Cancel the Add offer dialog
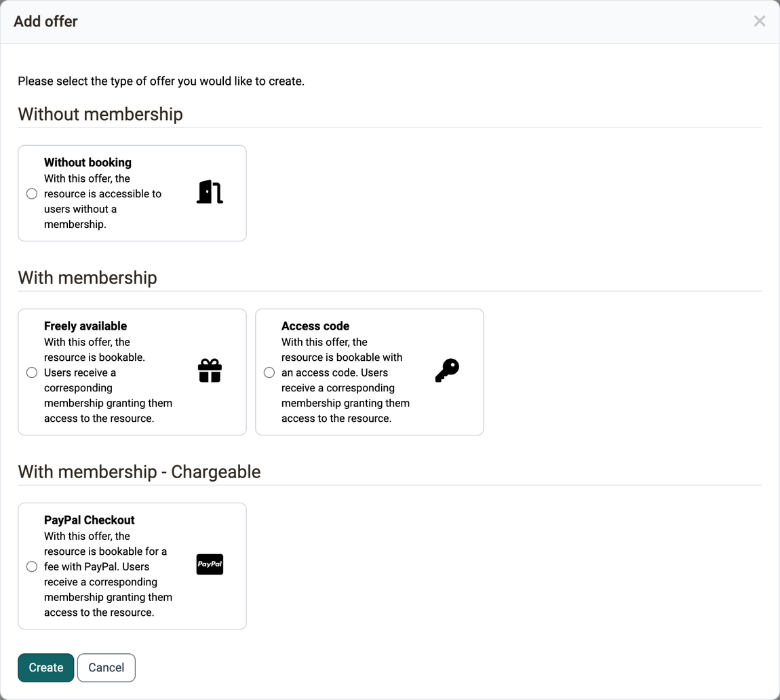 (x=106, y=667)
